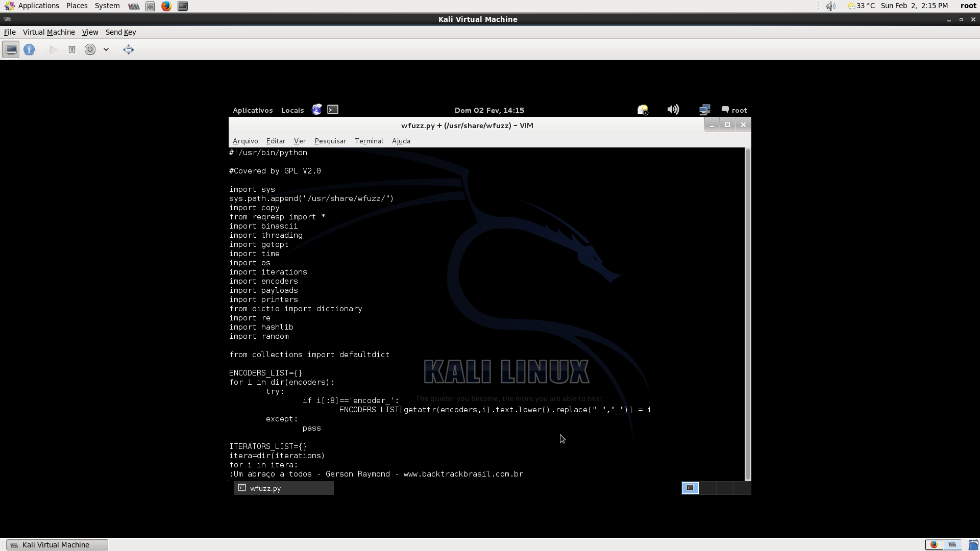Switch to the Firefox workspace thumbnail
The width and height of the screenshot is (980, 551).
pyautogui.click(x=934, y=545)
